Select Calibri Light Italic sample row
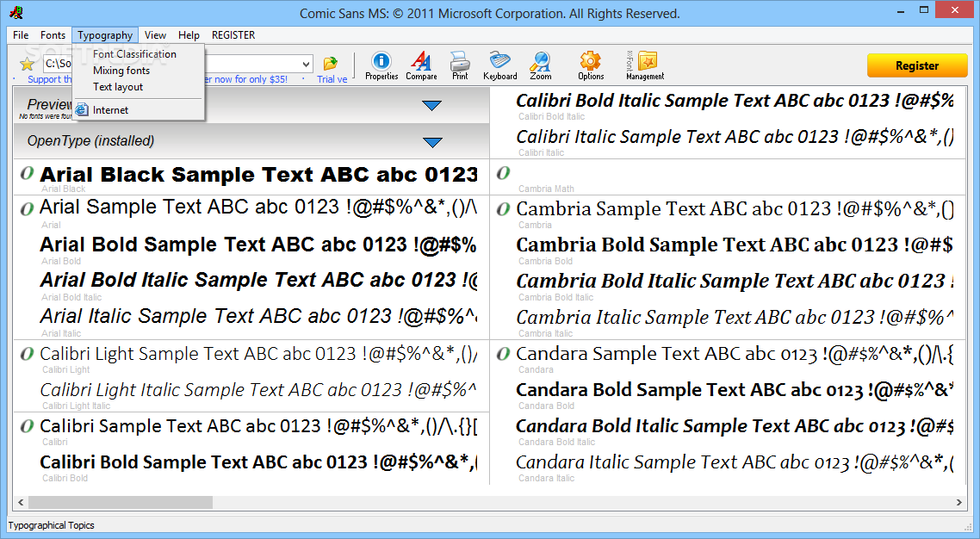 pyautogui.click(x=257, y=390)
